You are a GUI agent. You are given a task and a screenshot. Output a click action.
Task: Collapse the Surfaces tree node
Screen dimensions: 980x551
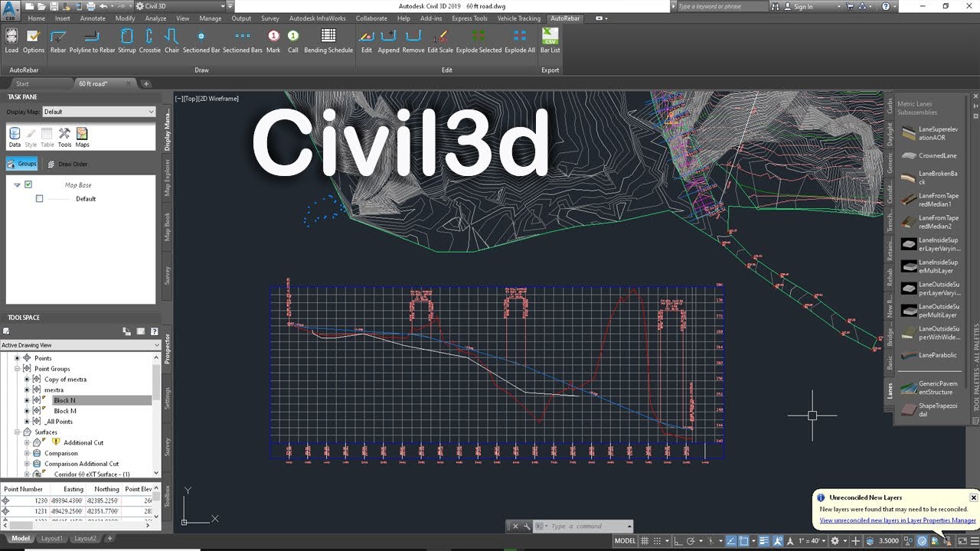click(17, 432)
